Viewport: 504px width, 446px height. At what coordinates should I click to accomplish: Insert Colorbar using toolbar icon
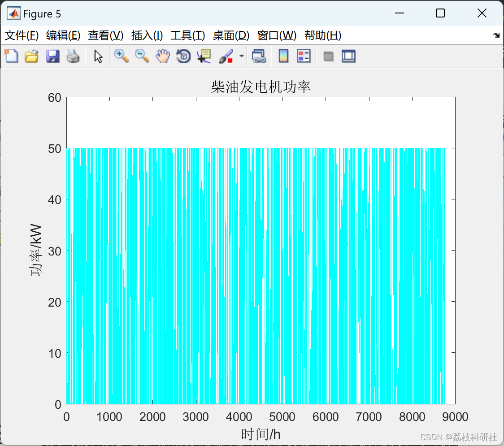(x=283, y=56)
